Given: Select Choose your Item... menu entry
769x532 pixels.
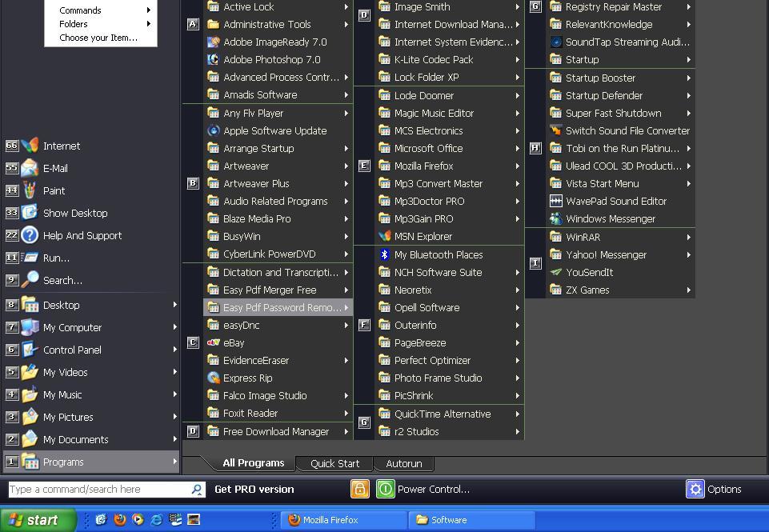Looking at the screenshot, I should tap(98, 38).
